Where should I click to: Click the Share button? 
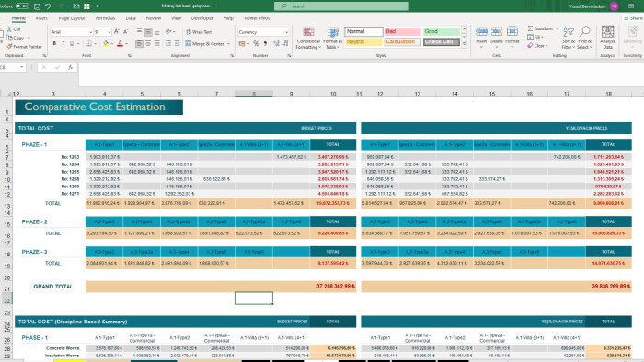[x=633, y=18]
